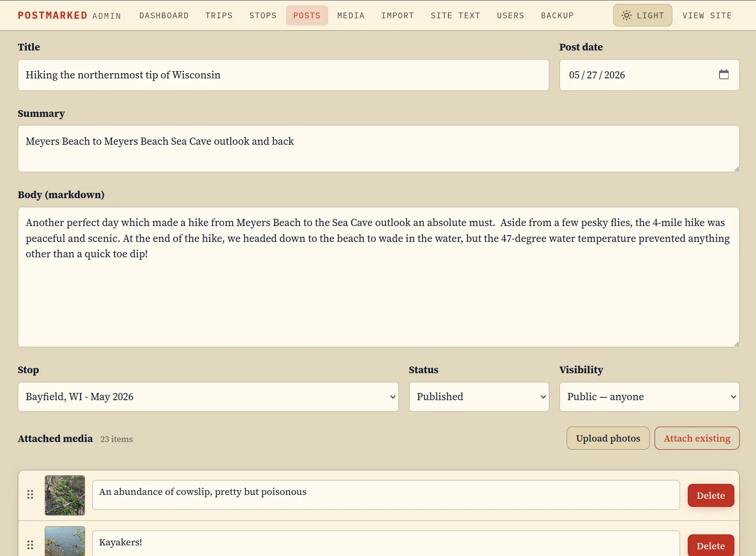This screenshot has width=756, height=556.
Task: Click the Upload photos button
Action: tap(608, 438)
